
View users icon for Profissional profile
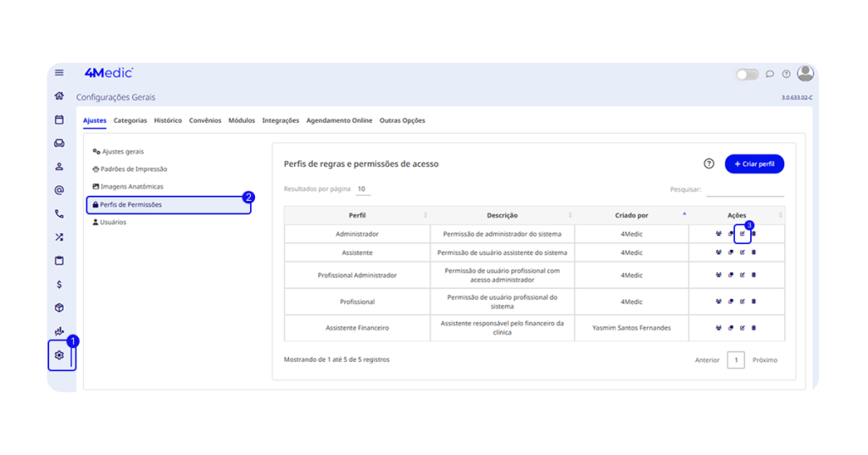click(719, 301)
